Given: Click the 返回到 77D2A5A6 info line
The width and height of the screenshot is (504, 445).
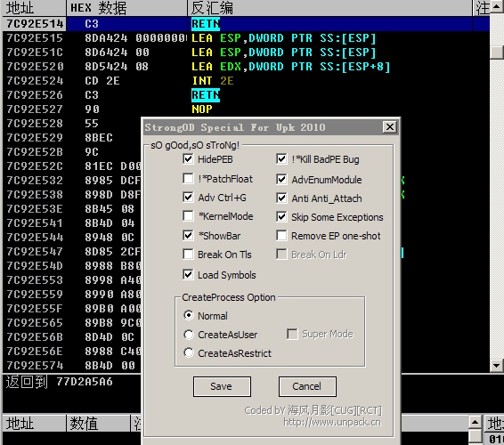Looking at the screenshot, I should coord(60,382).
